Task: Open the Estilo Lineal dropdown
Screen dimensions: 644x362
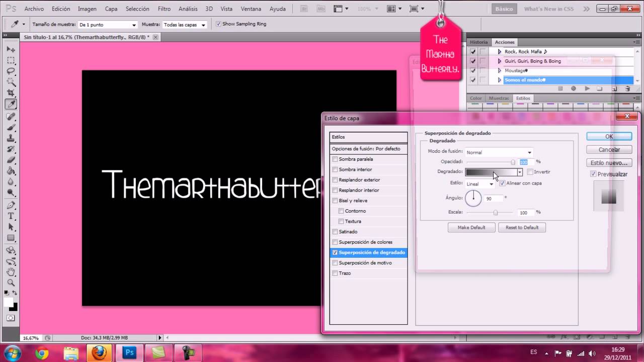Action: 480,184
